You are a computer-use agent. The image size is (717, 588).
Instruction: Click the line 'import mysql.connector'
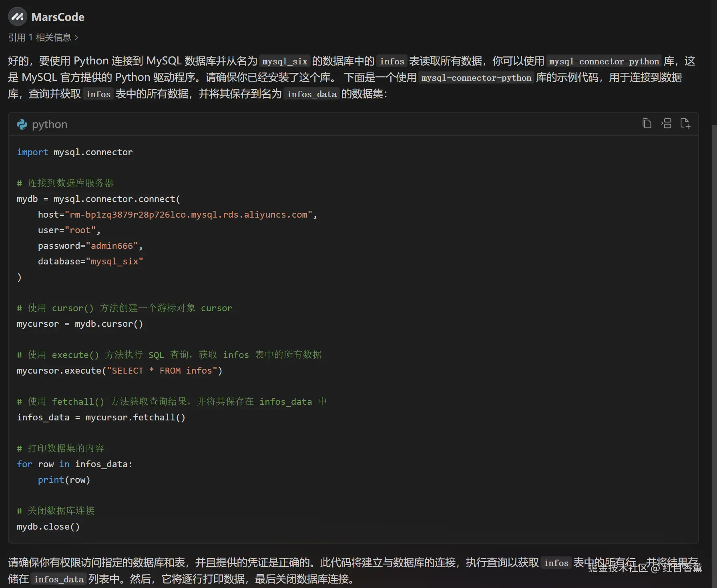click(x=75, y=152)
